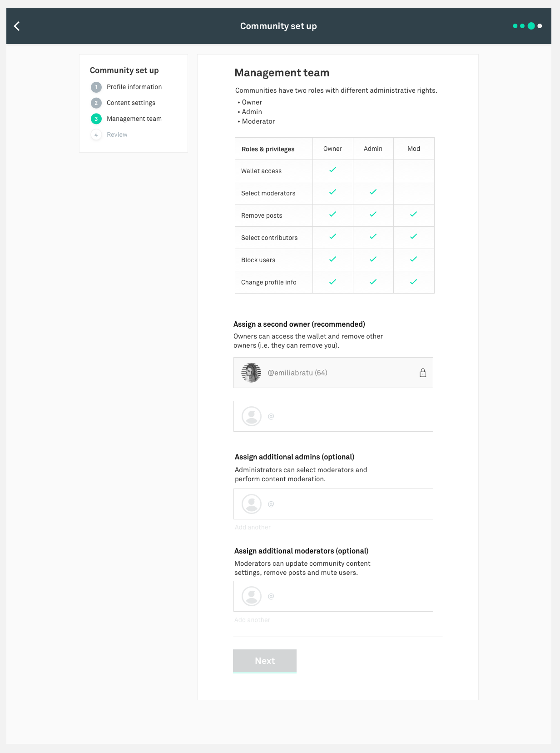Click the placeholder avatar in moderators field
This screenshot has height=753, width=560.
[x=252, y=596]
